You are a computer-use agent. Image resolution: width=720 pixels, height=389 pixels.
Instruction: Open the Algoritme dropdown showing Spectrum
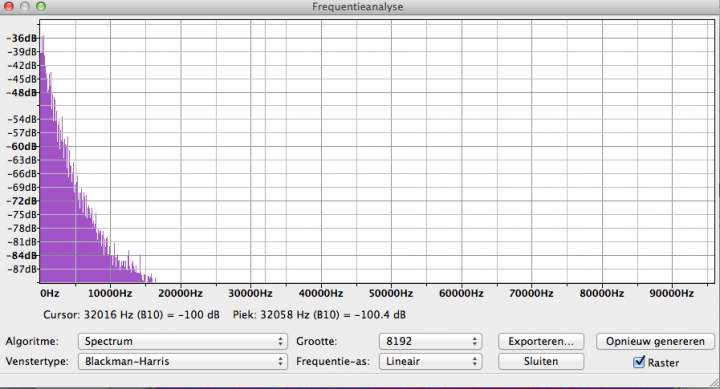183,341
